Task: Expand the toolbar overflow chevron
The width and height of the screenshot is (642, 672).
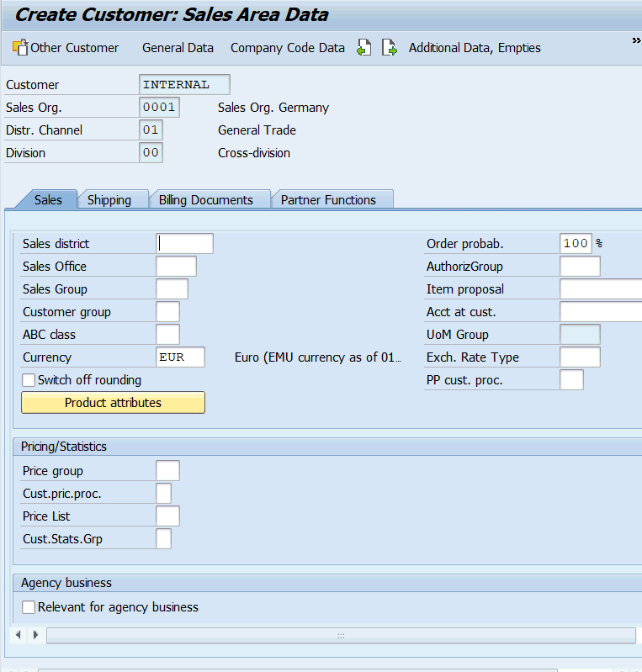Action: click(x=636, y=40)
